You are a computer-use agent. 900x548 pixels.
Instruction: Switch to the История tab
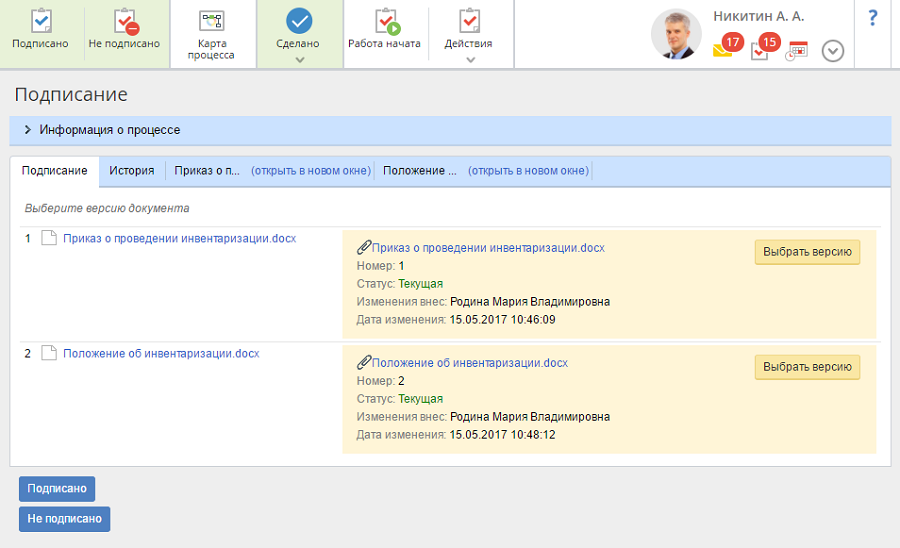click(x=131, y=171)
